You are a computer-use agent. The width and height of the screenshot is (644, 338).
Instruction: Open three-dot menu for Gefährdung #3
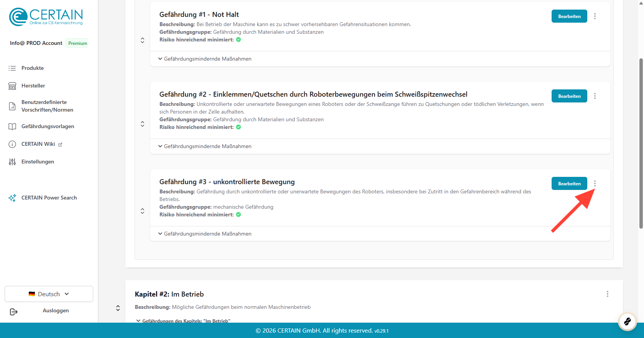(x=595, y=183)
